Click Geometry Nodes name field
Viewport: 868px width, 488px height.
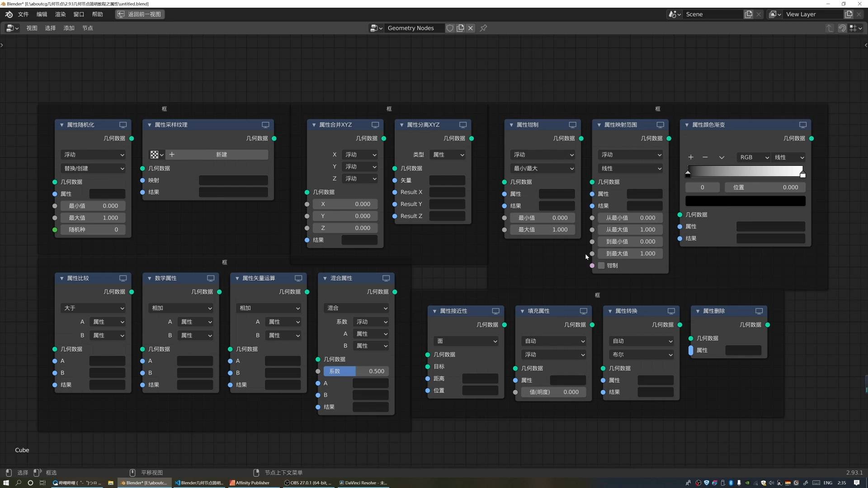415,28
